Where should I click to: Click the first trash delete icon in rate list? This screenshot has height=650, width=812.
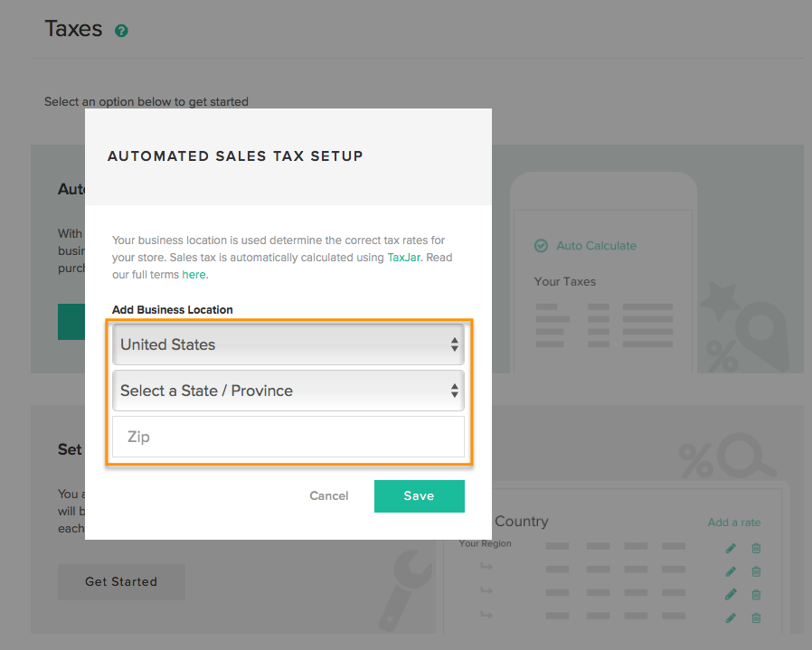tap(756, 548)
